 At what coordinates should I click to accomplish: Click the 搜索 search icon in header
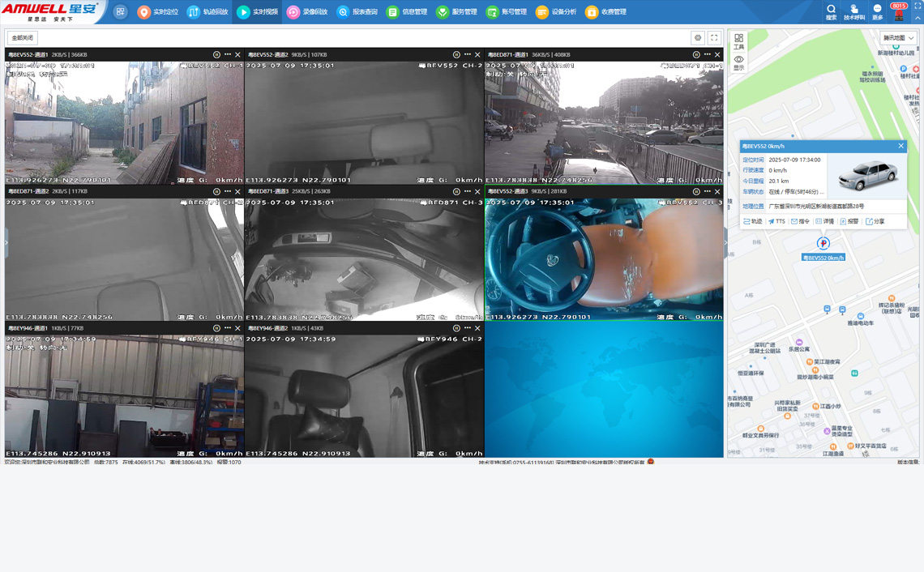(831, 11)
